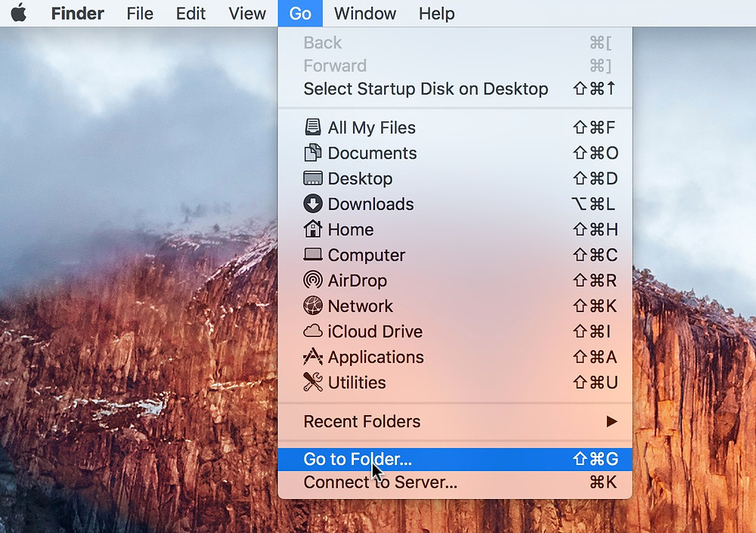Click the ⇧⌘D shortcut label
Screen dimensions: 756x533
[x=596, y=178]
